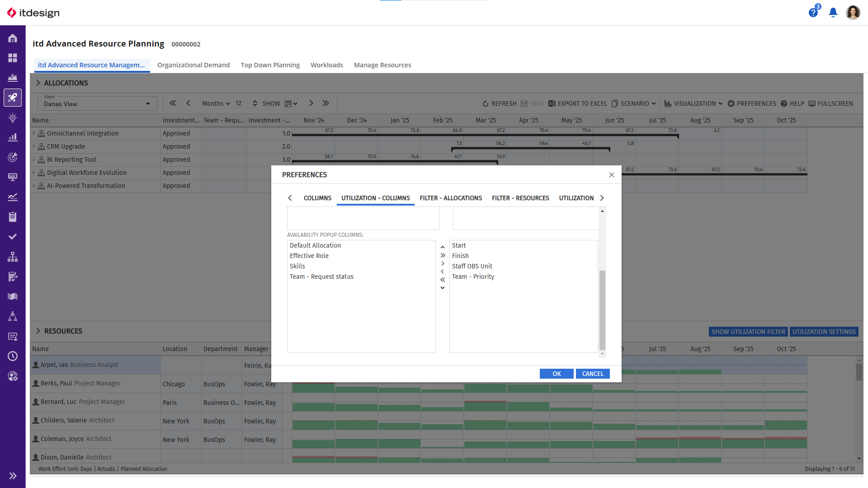The width and height of the screenshot is (868, 488).
Task: Open the Months time scale dropdown
Action: coord(216,103)
